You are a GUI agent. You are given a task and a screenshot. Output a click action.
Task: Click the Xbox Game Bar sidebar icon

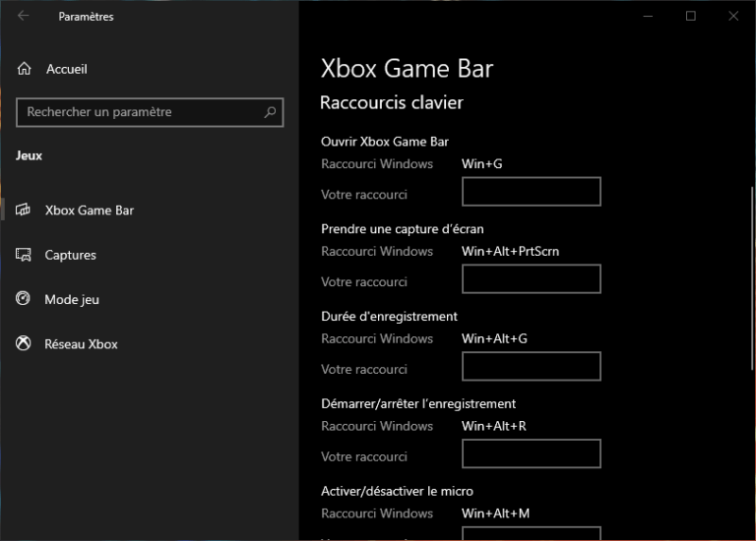(x=24, y=210)
